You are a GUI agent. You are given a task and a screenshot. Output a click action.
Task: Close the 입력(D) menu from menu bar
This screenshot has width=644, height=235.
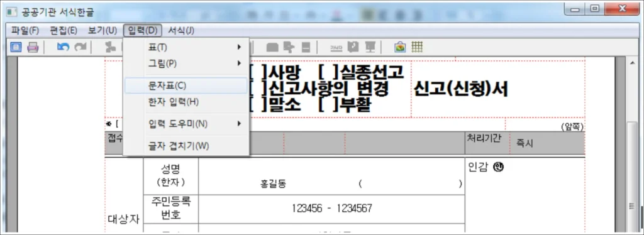point(143,30)
